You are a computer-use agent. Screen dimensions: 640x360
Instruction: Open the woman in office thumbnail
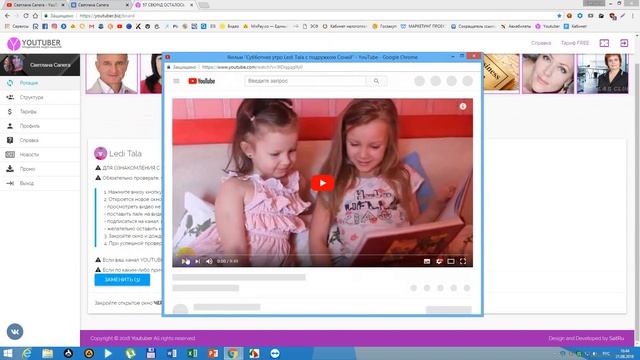click(602, 74)
